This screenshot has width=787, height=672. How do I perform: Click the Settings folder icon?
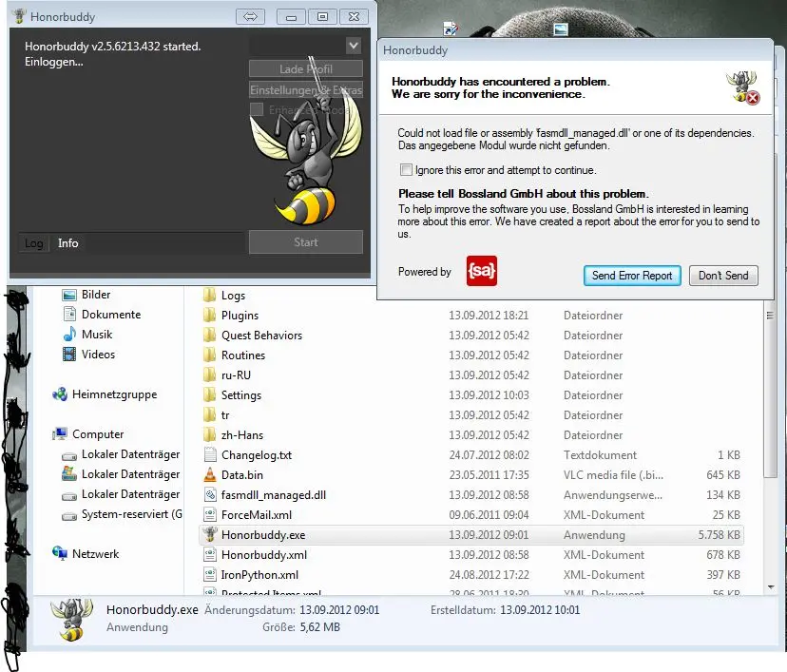click(x=210, y=395)
